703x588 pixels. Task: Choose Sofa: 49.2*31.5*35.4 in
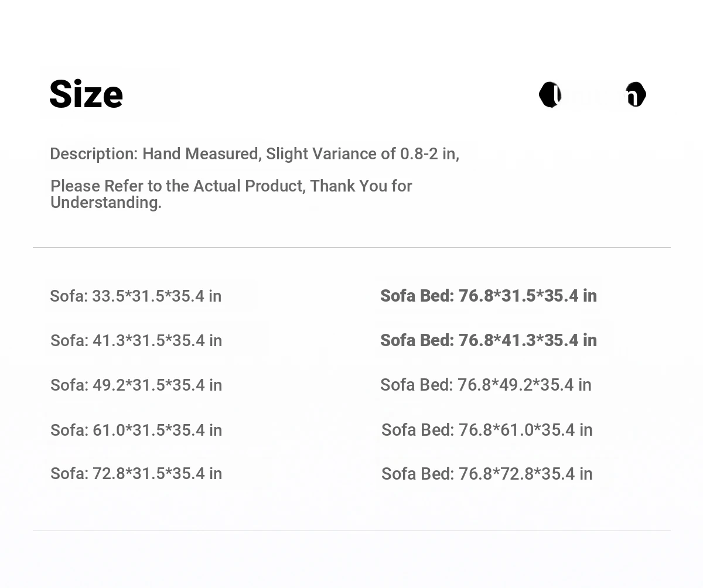(136, 385)
